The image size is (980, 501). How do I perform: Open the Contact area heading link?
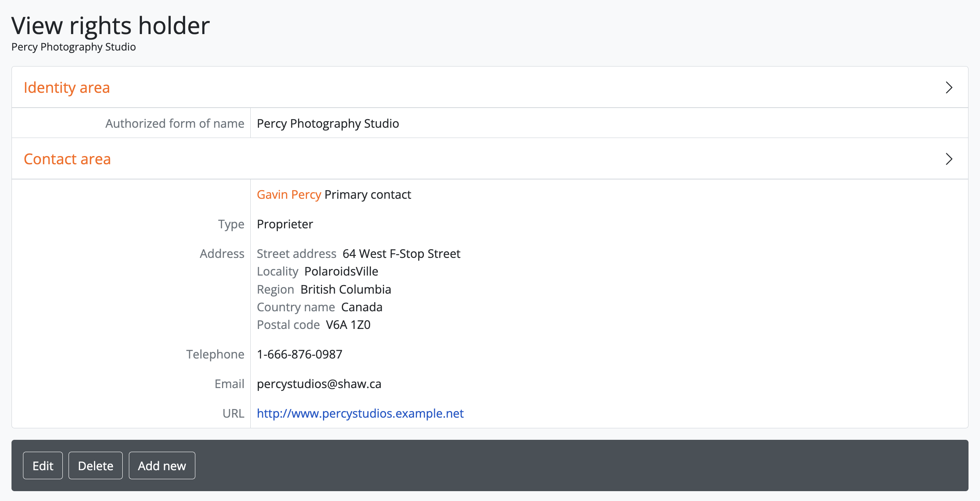click(x=67, y=159)
